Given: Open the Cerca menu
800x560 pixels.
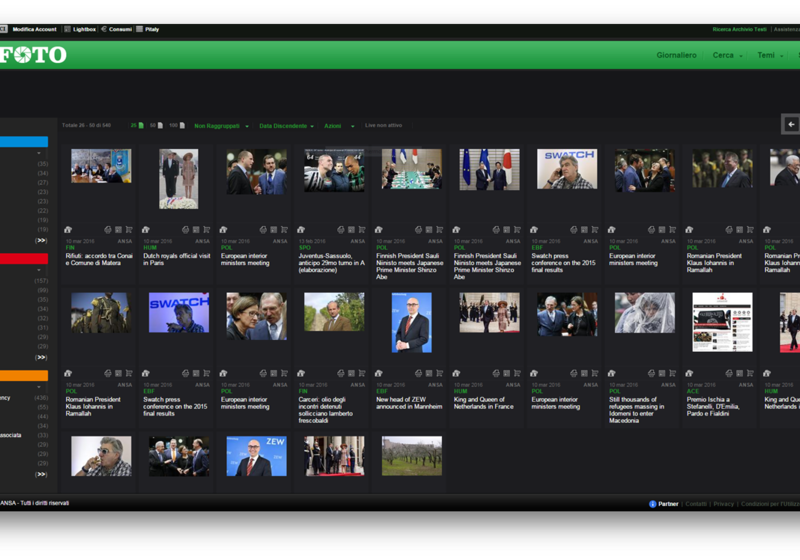Looking at the screenshot, I should (x=727, y=55).
